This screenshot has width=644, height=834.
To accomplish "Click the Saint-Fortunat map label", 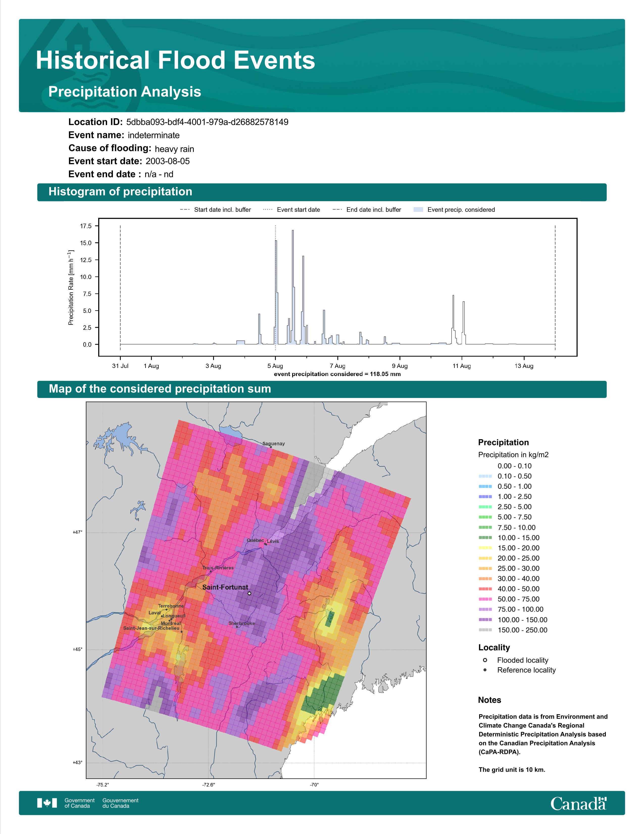I will (x=225, y=587).
